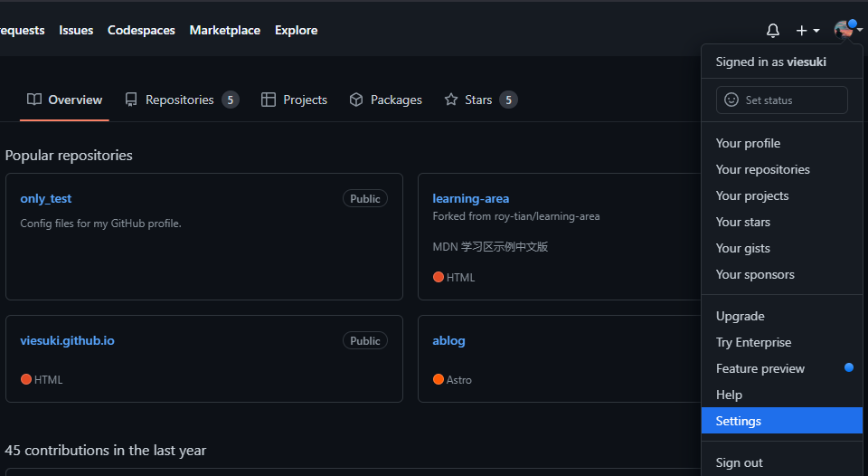Open the only_test repository
Viewport: 868px width, 476px height.
(46, 198)
